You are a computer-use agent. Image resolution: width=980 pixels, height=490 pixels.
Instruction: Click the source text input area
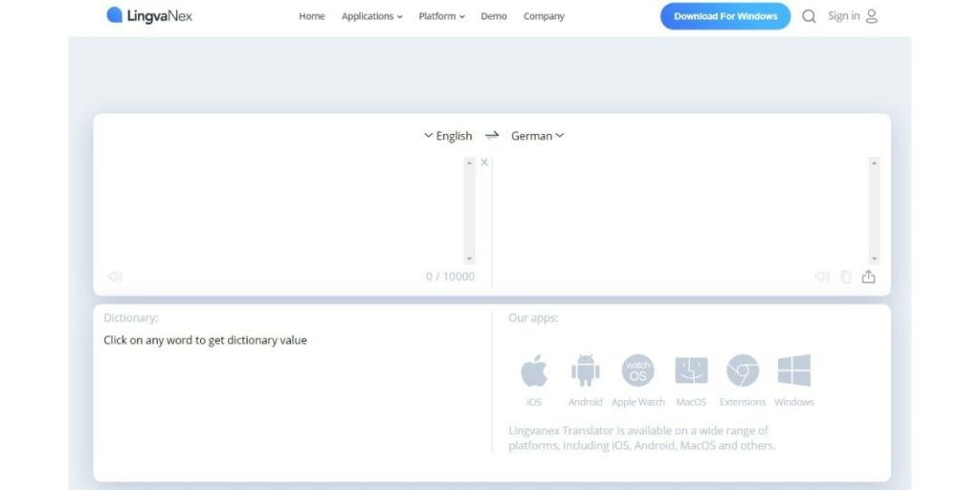pyautogui.click(x=283, y=211)
